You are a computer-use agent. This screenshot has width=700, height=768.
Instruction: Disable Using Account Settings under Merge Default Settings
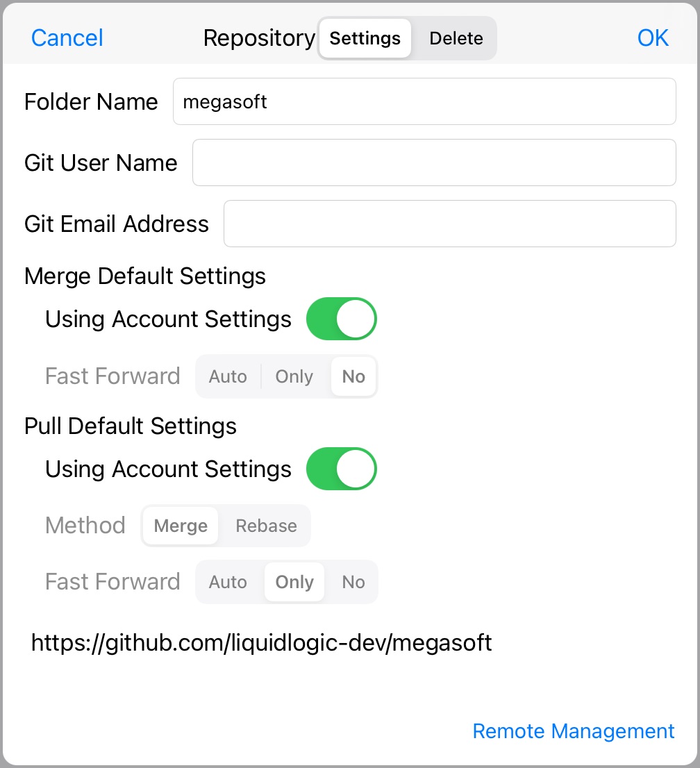[341, 319]
